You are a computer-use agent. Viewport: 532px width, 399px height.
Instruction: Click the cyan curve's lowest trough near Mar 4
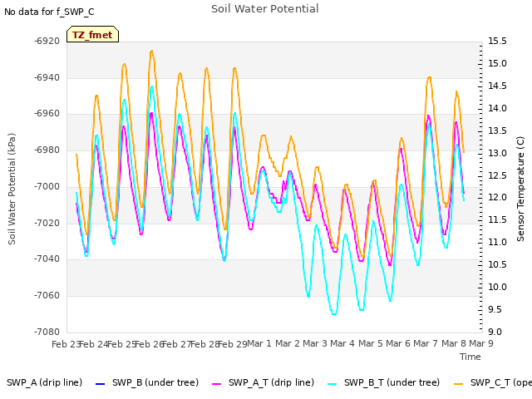[x=334, y=314]
